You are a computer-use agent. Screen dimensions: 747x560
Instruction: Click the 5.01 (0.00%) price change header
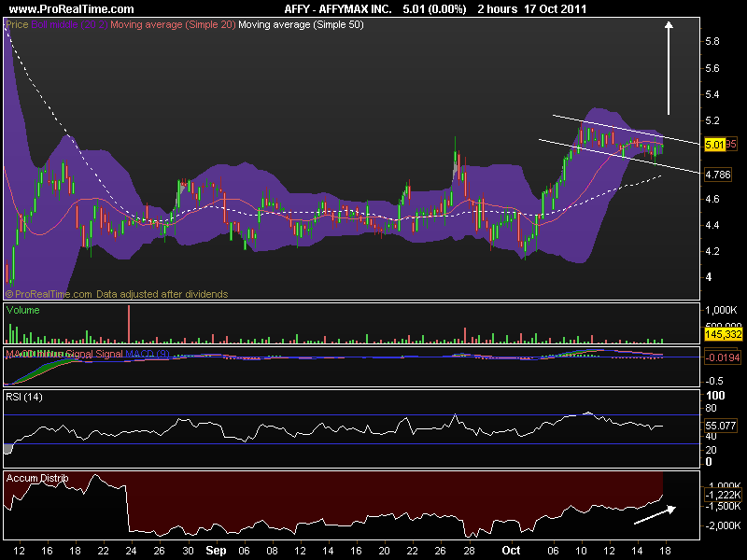pos(434,9)
